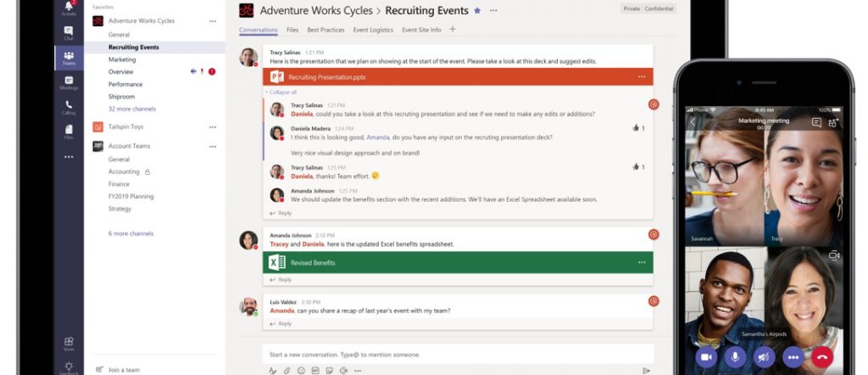Go back from phone meeting screen
The image size is (868, 375).
point(693,122)
